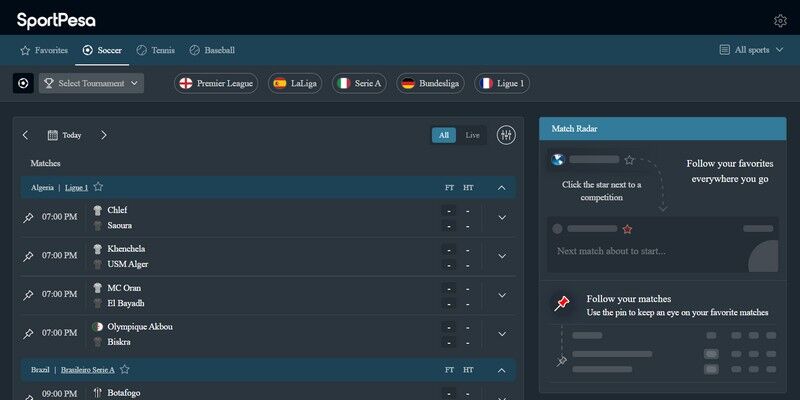This screenshot has width=800, height=400.
Task: Click the red star in Match Radar example
Action: 628,229
